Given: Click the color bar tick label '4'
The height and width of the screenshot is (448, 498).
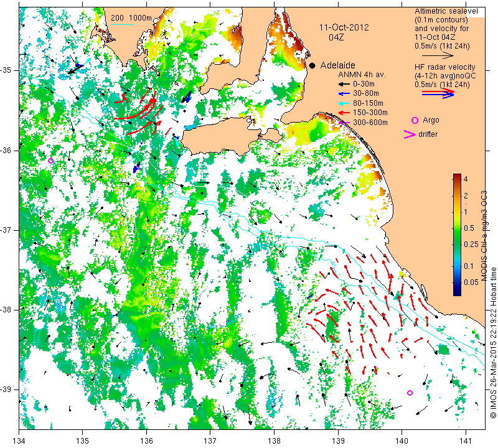Looking at the screenshot, I should click(x=466, y=179).
